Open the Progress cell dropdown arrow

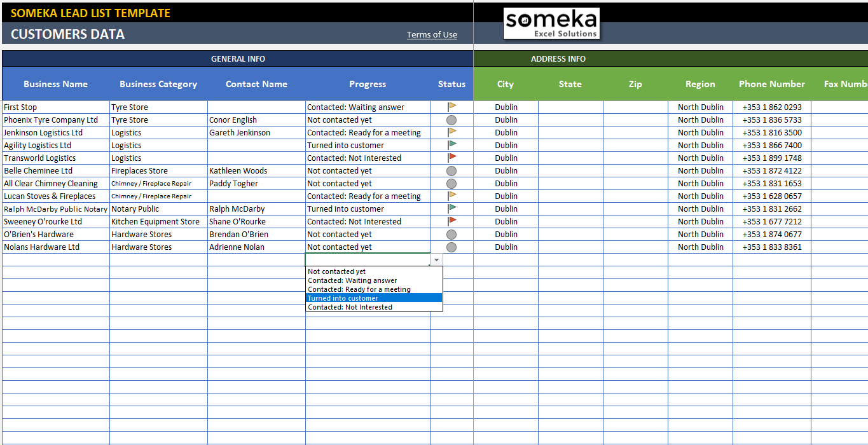point(436,259)
